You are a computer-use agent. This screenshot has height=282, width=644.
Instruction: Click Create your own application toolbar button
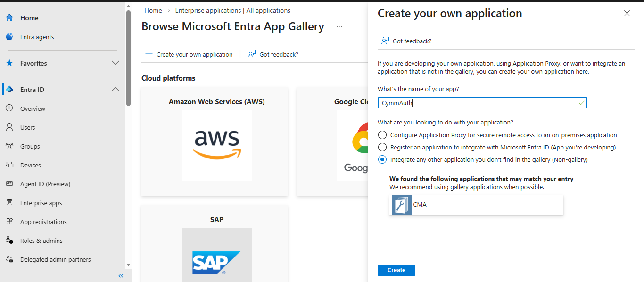click(x=189, y=54)
